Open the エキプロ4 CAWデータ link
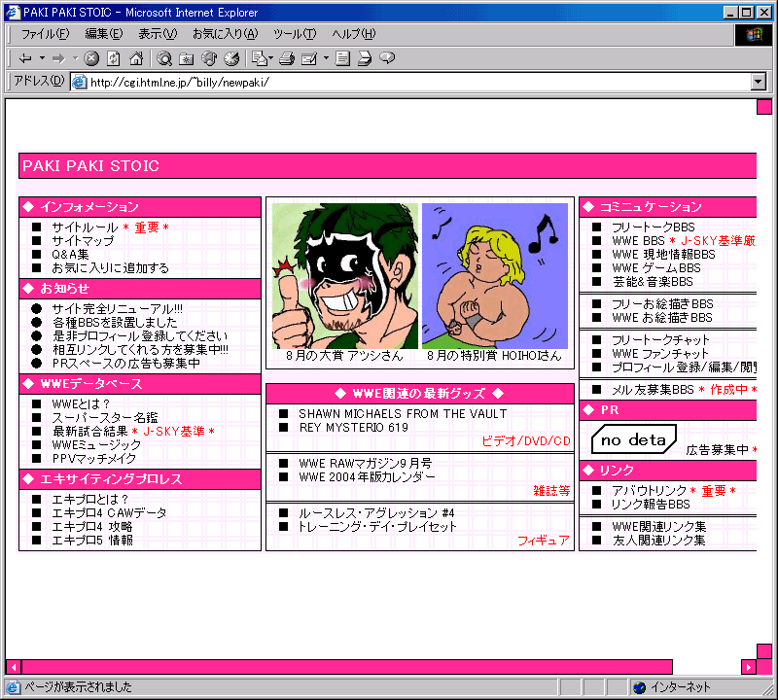Screen dimensions: 778x700 109,513
